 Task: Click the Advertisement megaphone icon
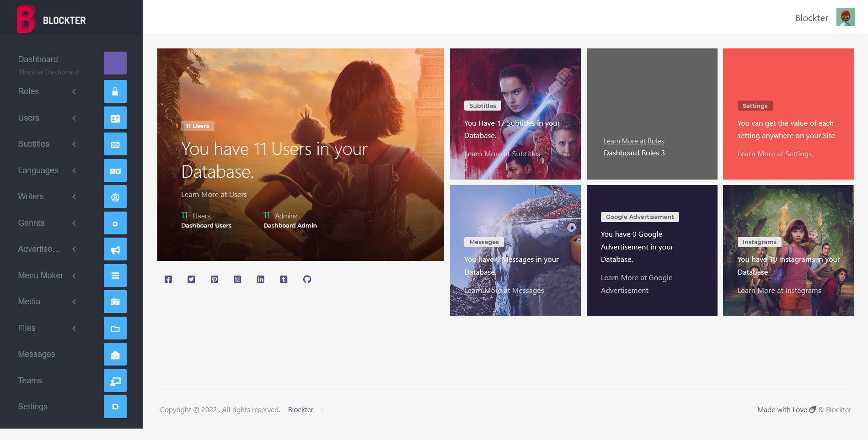pyautogui.click(x=115, y=249)
